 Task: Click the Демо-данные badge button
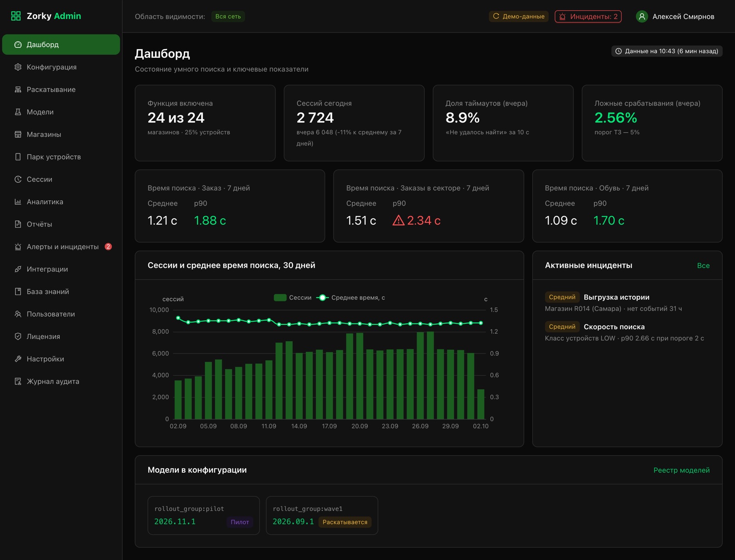(x=519, y=17)
